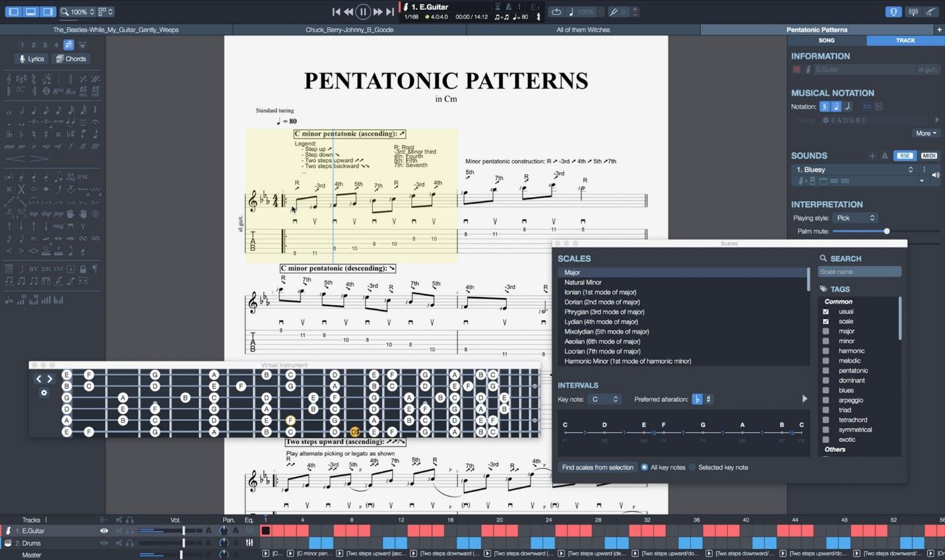
Task: Toggle visibility of the E.Guitar track
Action: click(104, 530)
